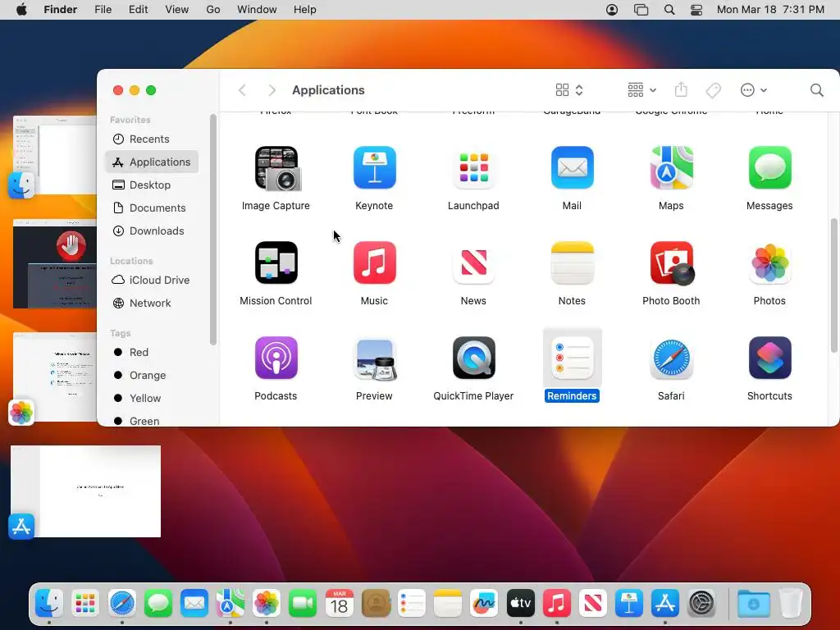Viewport: 840px width, 630px height.
Task: Open Network in the sidebar
Action: pyautogui.click(x=152, y=304)
